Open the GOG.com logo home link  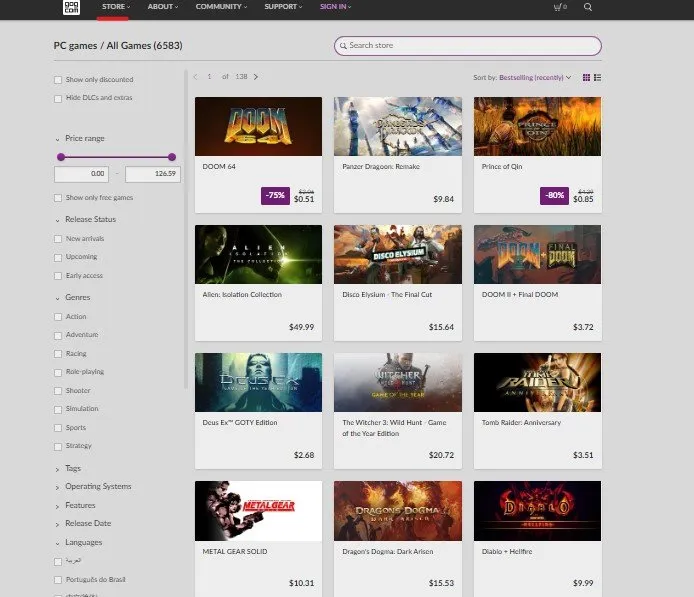[x=71, y=7]
